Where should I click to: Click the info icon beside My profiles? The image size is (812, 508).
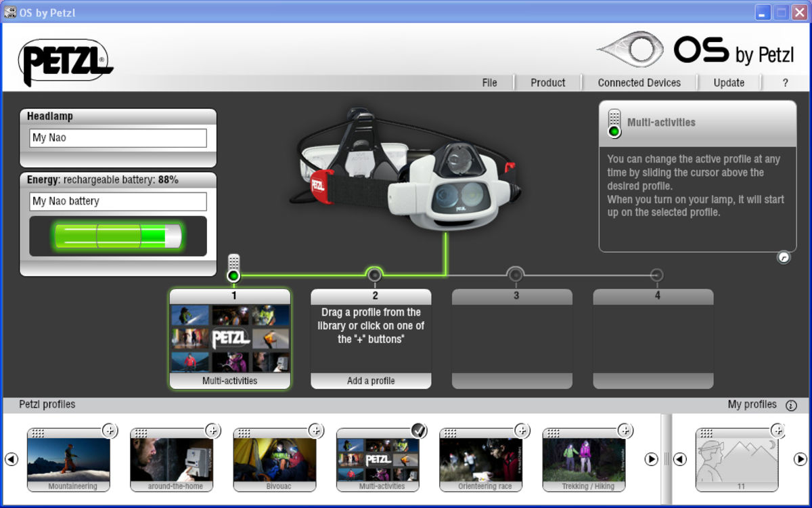[791, 405]
